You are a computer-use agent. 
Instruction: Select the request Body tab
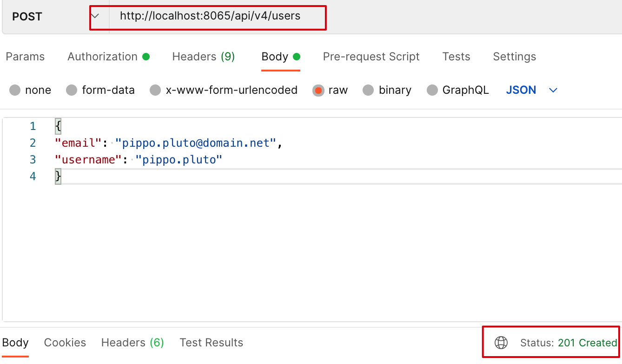pos(281,57)
